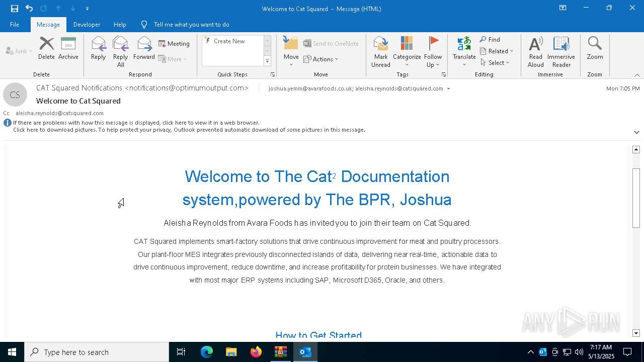Open the Zoom dialog
This screenshot has width=644, height=362.
pos(595,49)
